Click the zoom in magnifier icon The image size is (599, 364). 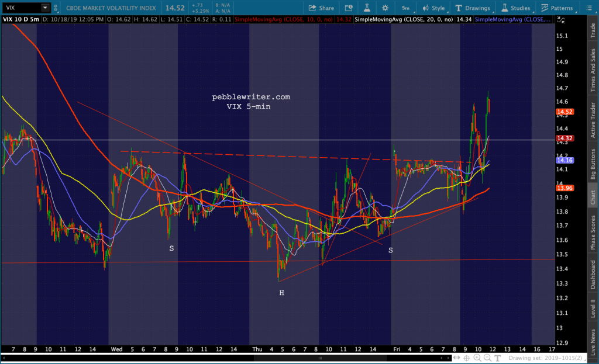click(x=477, y=357)
